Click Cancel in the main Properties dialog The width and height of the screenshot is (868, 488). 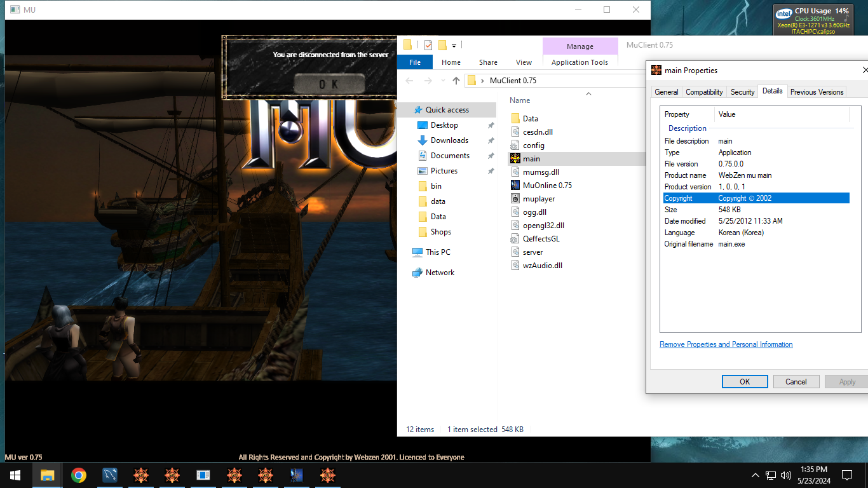796,382
